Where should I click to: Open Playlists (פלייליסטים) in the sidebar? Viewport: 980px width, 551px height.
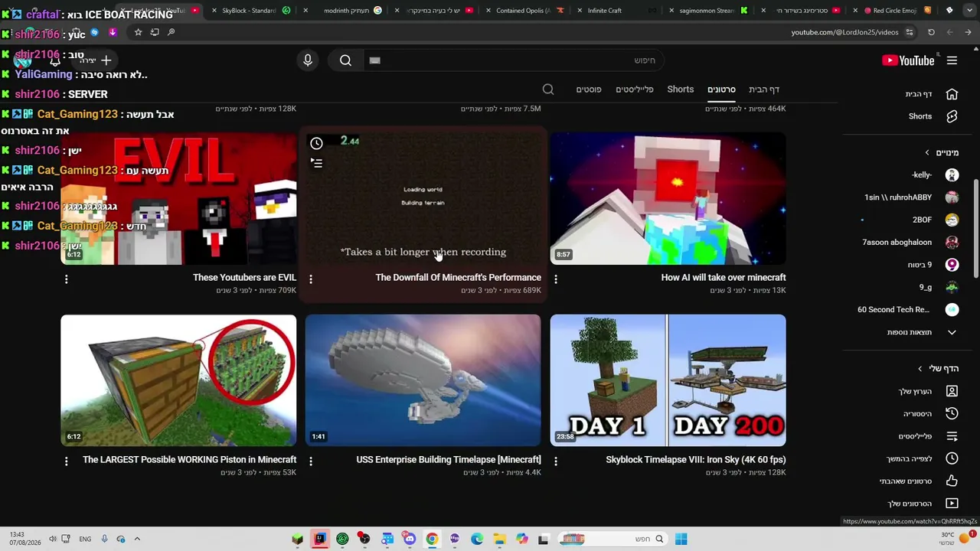tap(929, 436)
